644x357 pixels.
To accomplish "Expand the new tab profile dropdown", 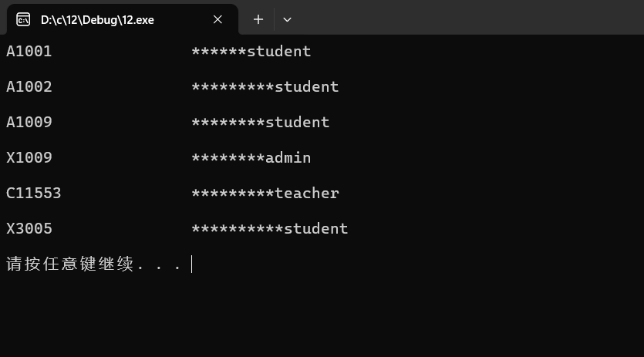I will pyautogui.click(x=287, y=19).
